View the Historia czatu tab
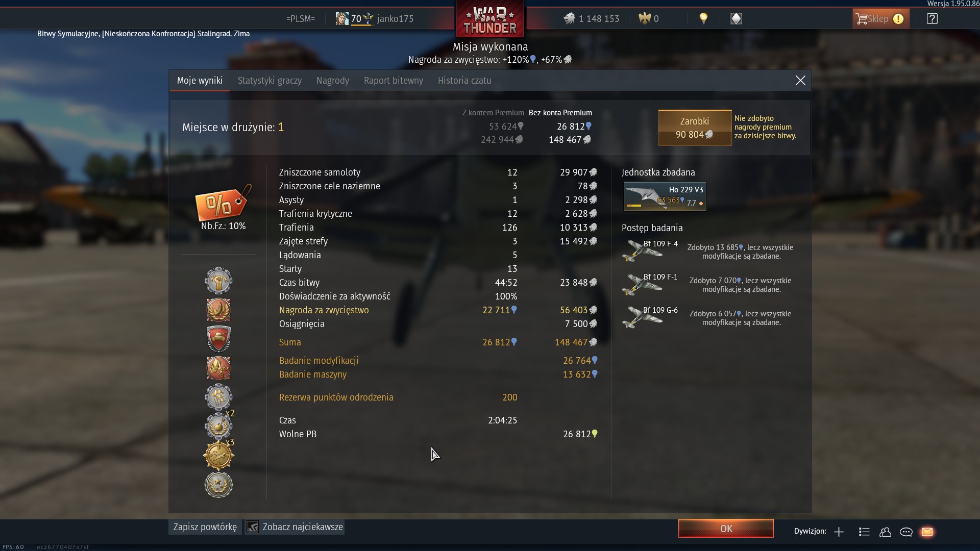The image size is (980, 551). pos(464,81)
